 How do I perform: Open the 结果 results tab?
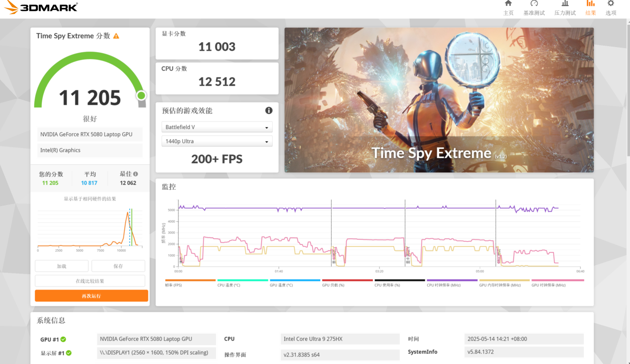(591, 8)
